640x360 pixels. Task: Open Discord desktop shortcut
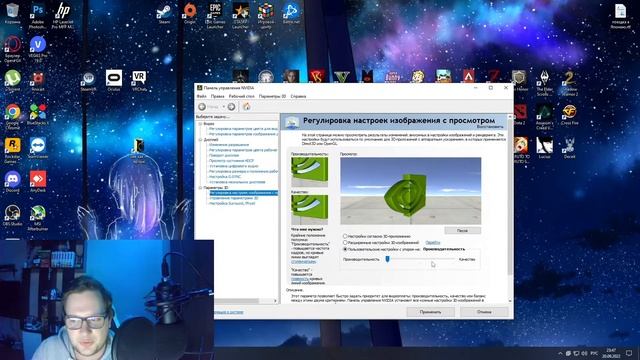[12, 182]
